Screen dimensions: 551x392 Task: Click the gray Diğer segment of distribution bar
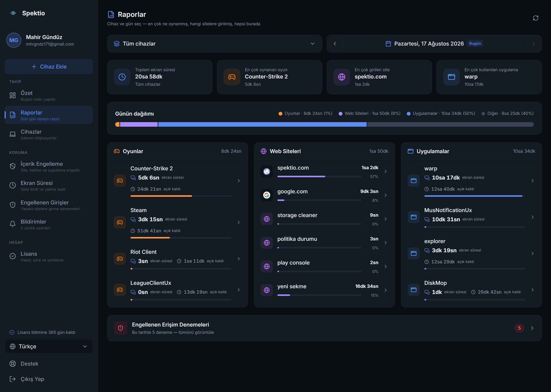tap(450, 124)
